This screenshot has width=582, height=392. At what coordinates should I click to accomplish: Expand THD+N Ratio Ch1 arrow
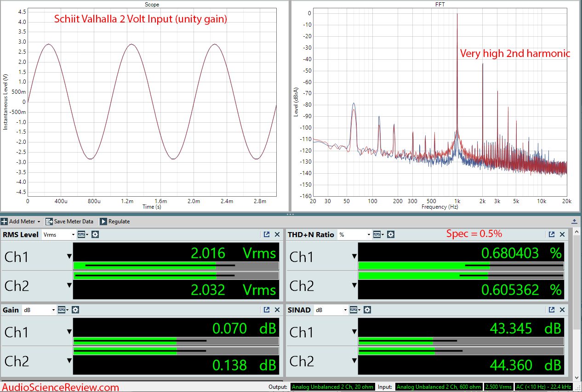tap(354, 256)
